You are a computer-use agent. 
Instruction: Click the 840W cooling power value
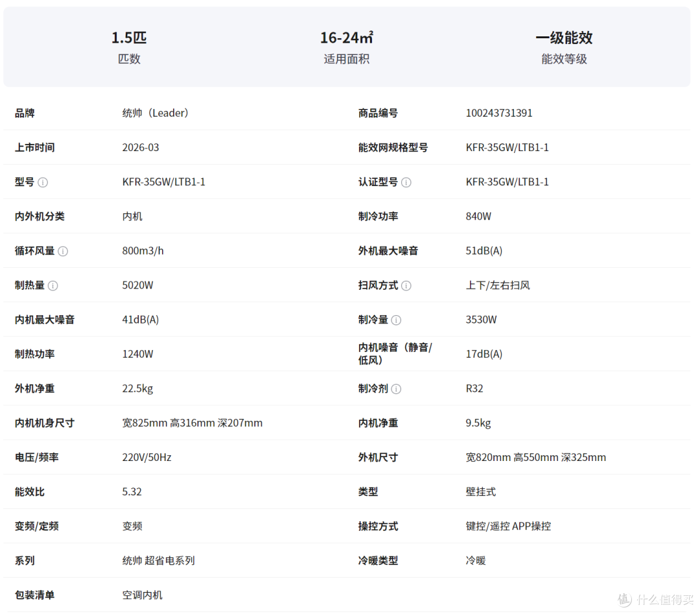click(x=478, y=216)
